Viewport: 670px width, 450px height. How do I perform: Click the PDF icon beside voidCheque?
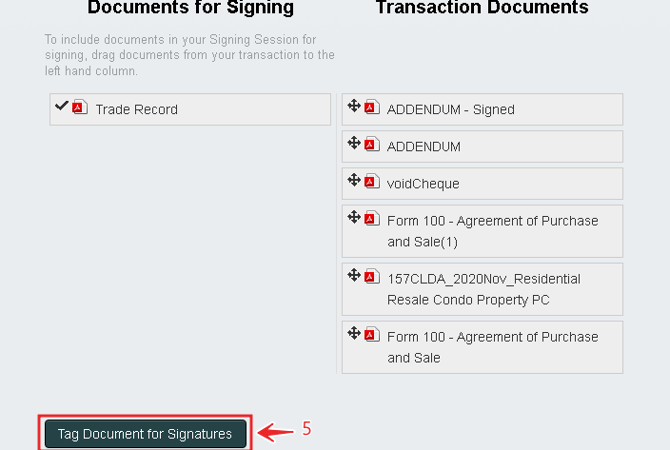click(372, 182)
